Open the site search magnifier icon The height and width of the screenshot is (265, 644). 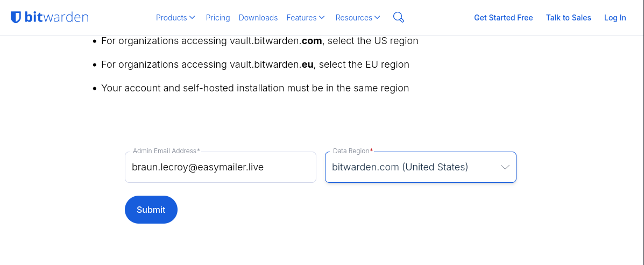click(398, 18)
